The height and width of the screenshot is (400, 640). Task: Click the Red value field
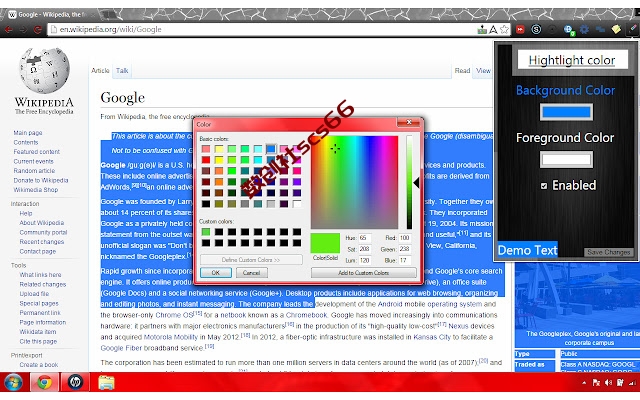pyautogui.click(x=404, y=238)
